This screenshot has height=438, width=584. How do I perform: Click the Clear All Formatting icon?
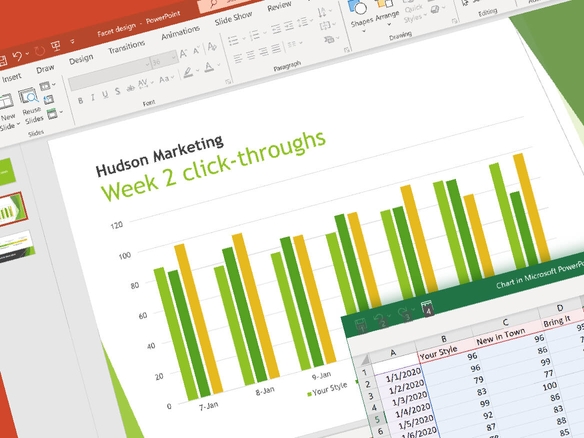pyautogui.click(x=212, y=47)
